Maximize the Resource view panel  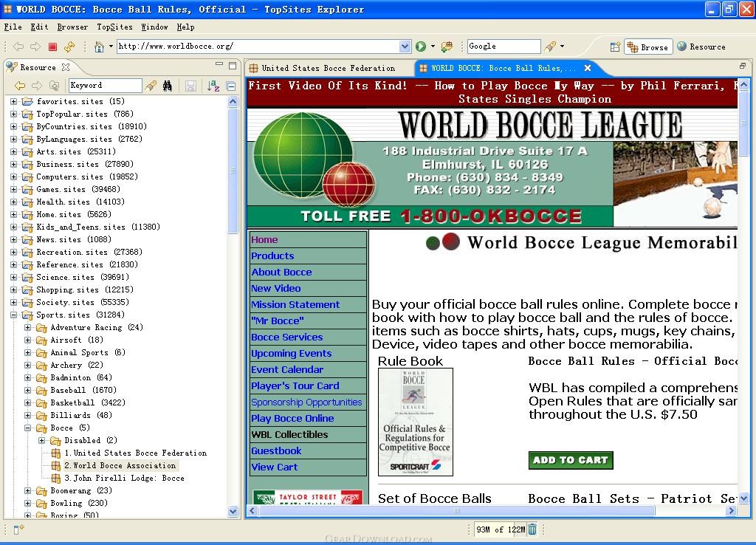point(233,66)
